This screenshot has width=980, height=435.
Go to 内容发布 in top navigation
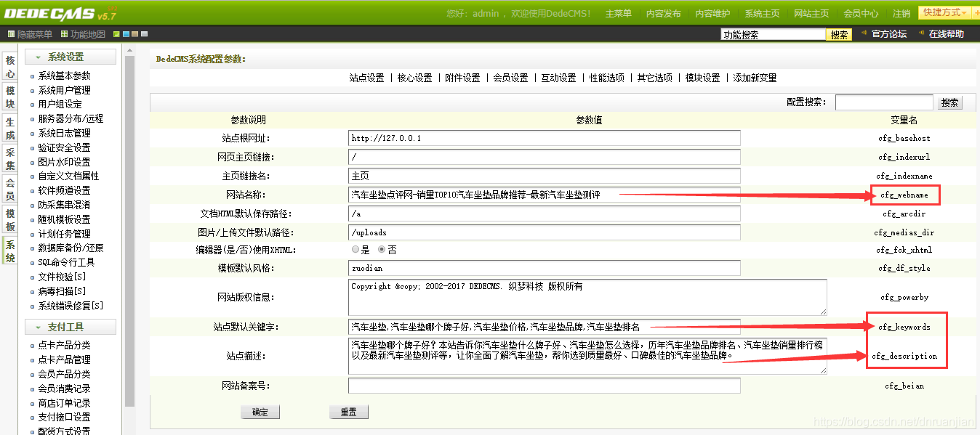click(664, 14)
